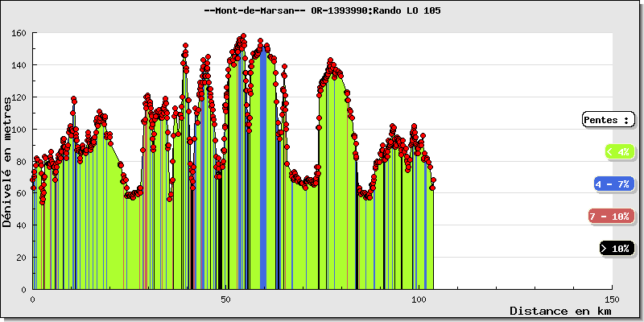Select the 150 tick on the distance axis
This screenshot has width=644, height=322.
(x=613, y=299)
